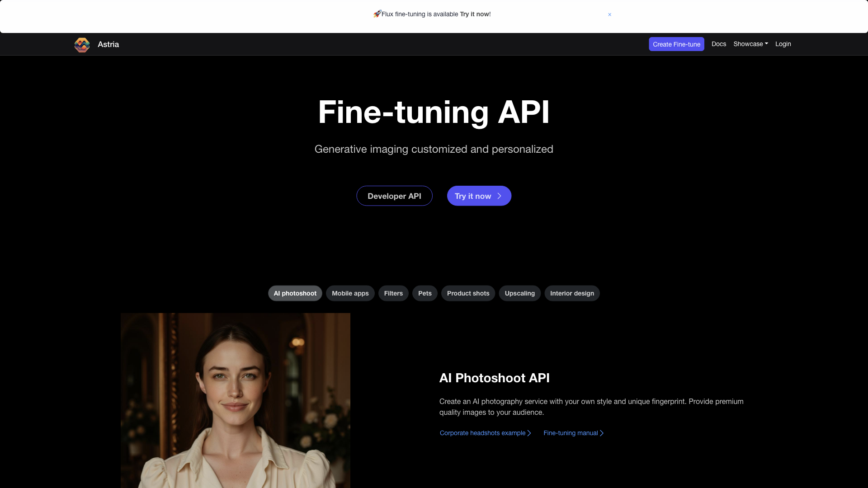Follow the Fine-tuning manual link

point(570,433)
